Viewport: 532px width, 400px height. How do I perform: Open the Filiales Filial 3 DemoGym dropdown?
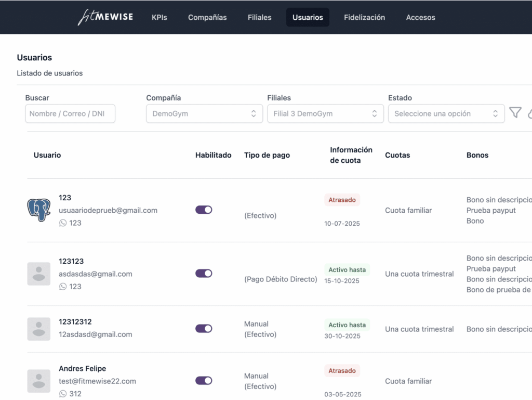click(x=325, y=113)
